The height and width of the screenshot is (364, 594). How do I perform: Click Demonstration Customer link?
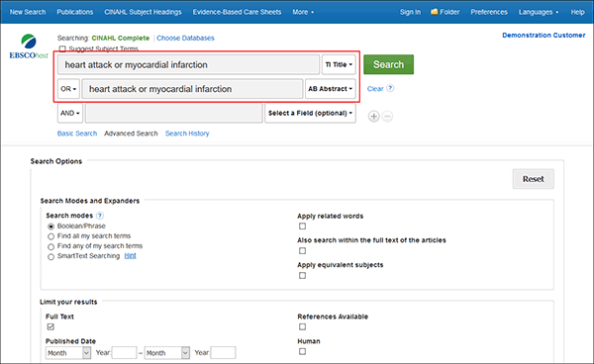point(544,36)
